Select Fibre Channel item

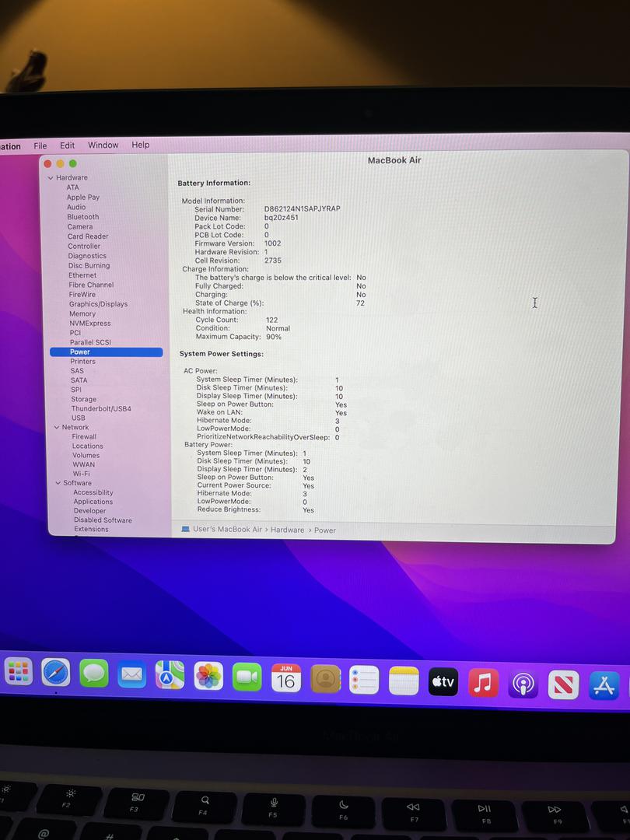[x=91, y=285]
